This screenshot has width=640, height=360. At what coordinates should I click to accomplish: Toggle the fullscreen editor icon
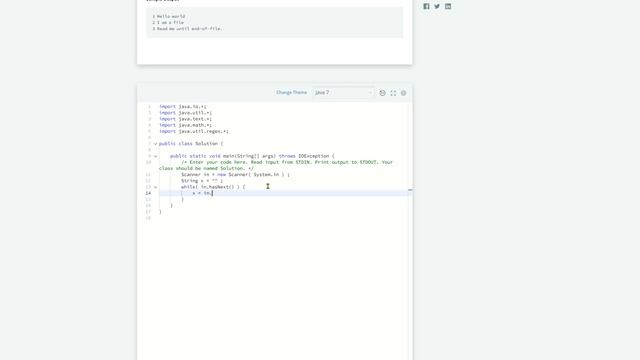(393, 93)
